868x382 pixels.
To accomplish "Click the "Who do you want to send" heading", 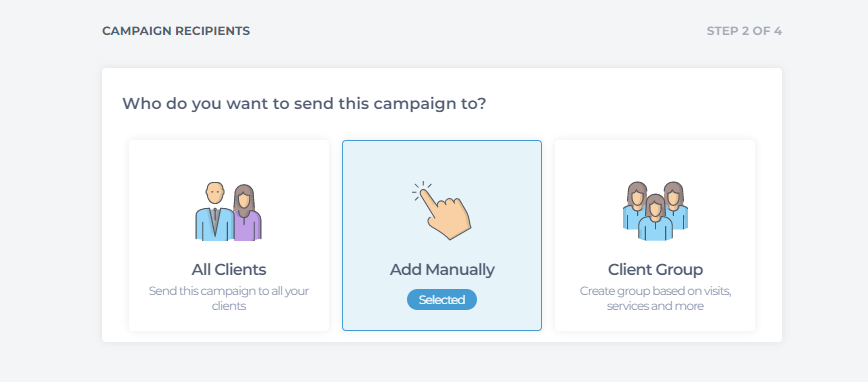I will [304, 104].
